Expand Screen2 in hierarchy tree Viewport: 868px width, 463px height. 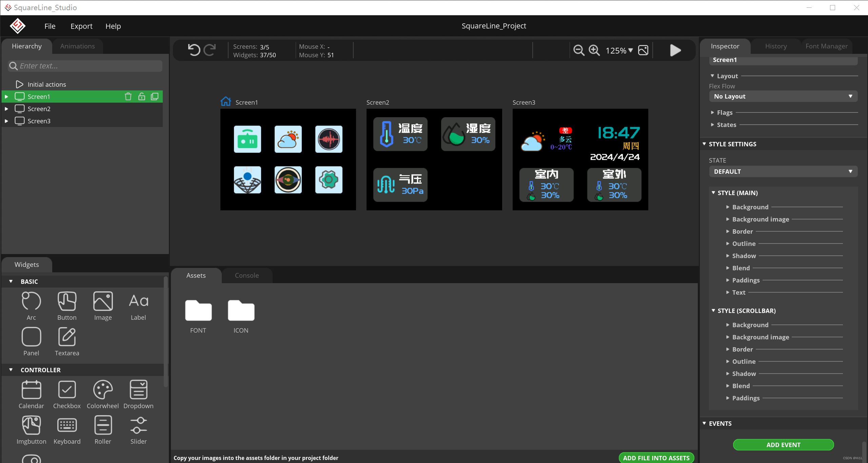click(6, 109)
